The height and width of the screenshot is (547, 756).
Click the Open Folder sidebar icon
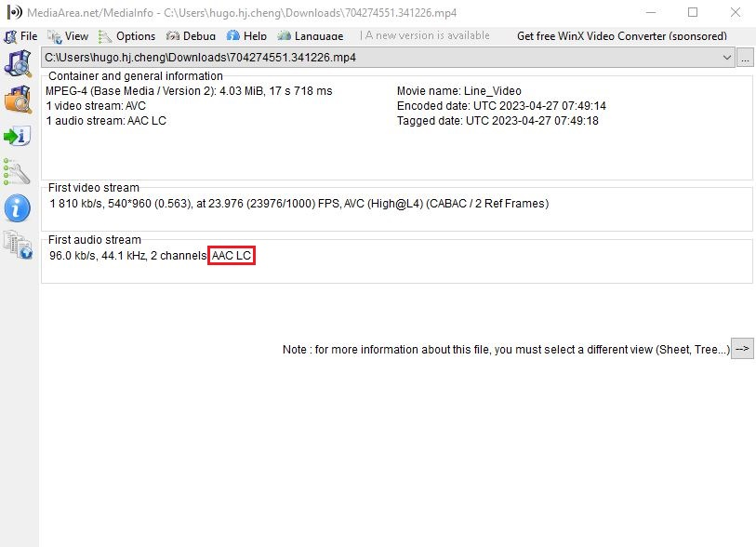pos(18,100)
